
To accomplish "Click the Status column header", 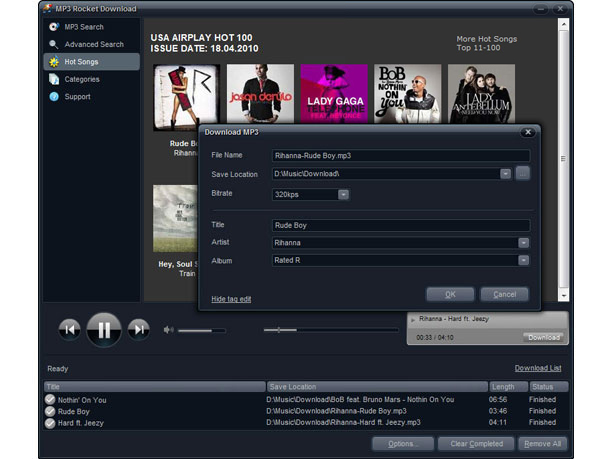I will tap(548, 387).
